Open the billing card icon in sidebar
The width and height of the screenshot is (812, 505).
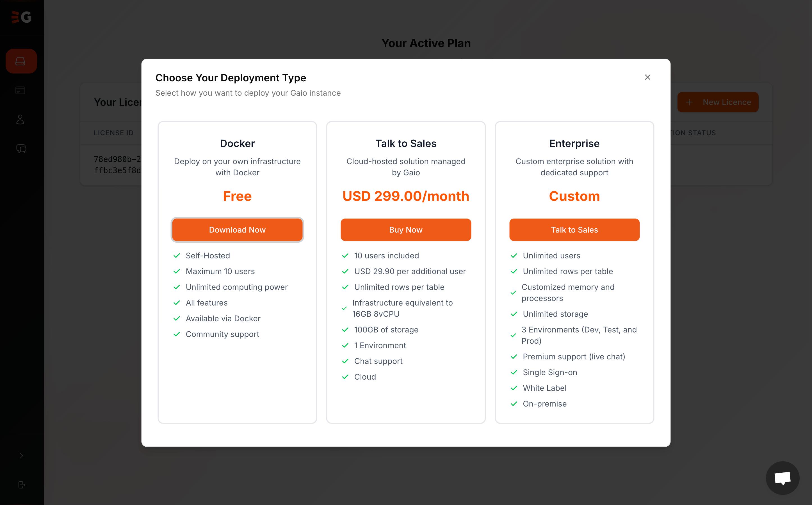20,91
